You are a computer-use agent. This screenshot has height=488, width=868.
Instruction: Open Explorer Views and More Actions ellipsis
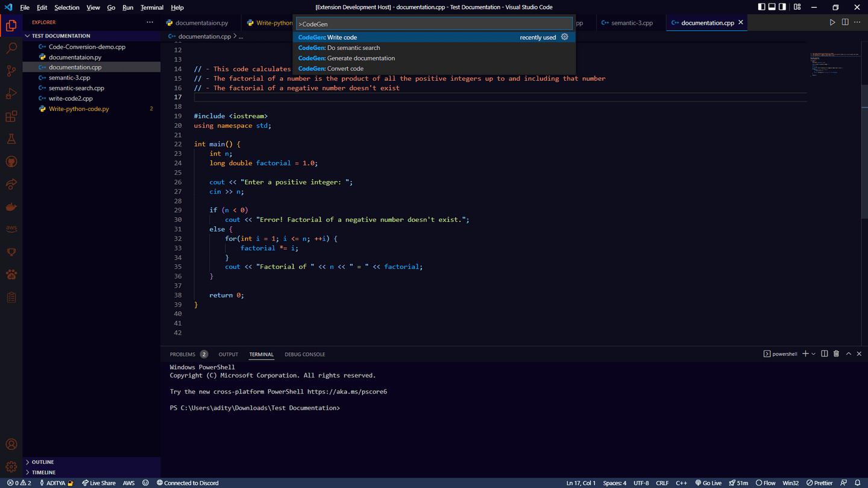pos(149,22)
